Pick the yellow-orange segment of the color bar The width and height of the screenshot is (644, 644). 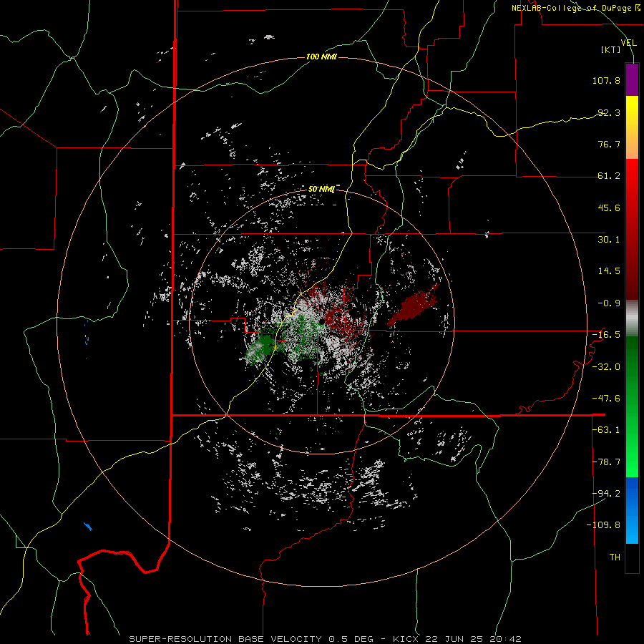pos(632,127)
